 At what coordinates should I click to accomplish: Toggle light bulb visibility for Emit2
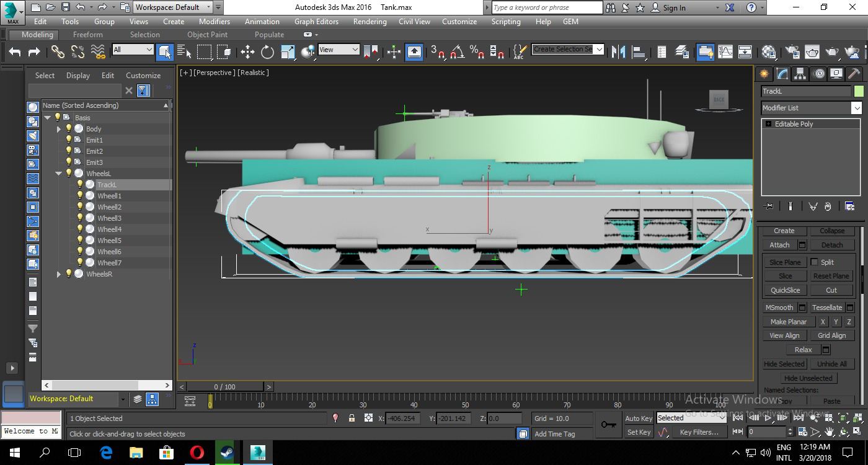[69, 151]
